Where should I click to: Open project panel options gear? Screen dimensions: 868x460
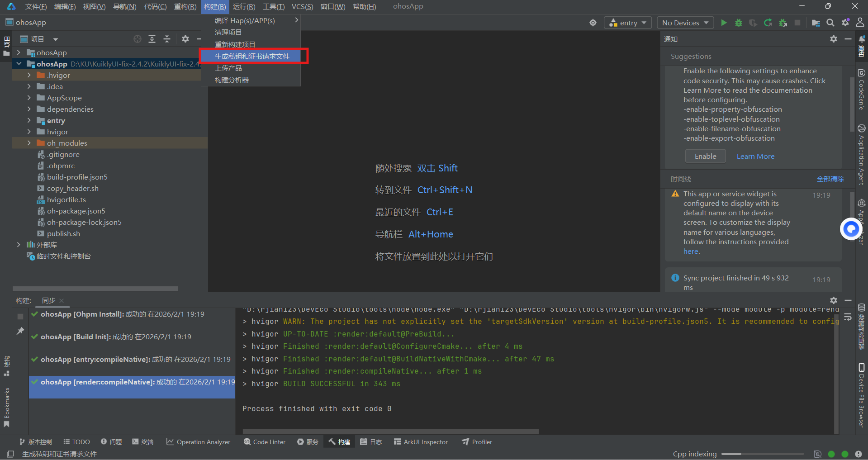tap(185, 39)
